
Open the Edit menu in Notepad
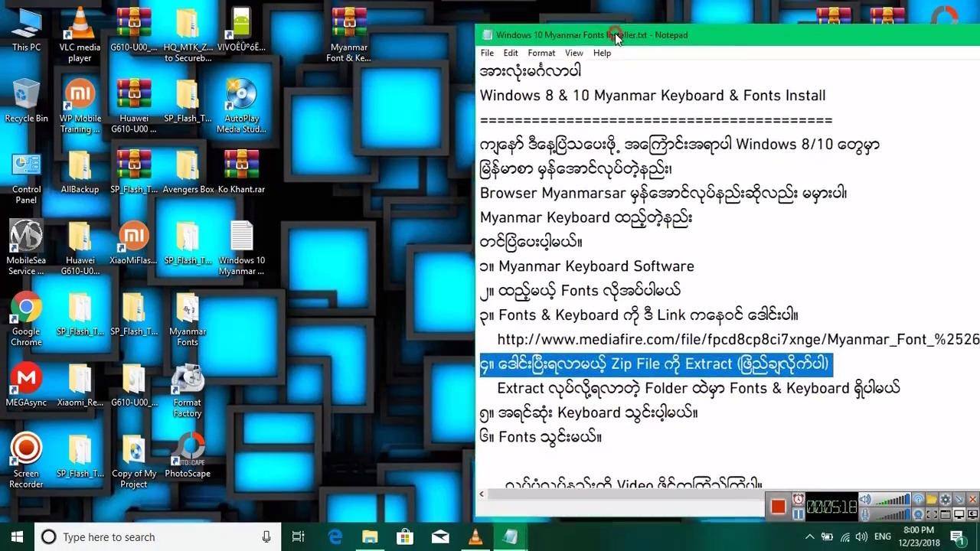[511, 53]
